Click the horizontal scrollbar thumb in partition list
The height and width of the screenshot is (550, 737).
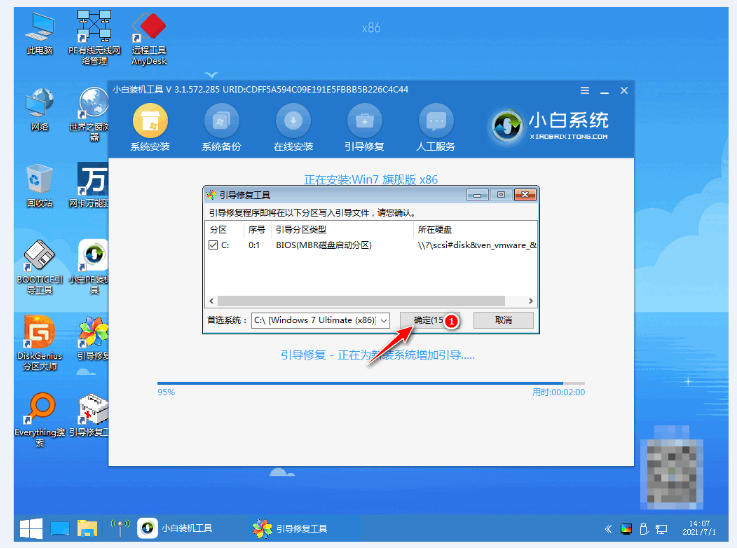click(361, 301)
